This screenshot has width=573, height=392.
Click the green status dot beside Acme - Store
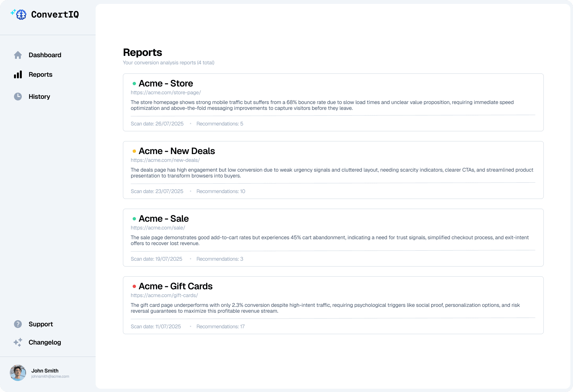click(134, 84)
